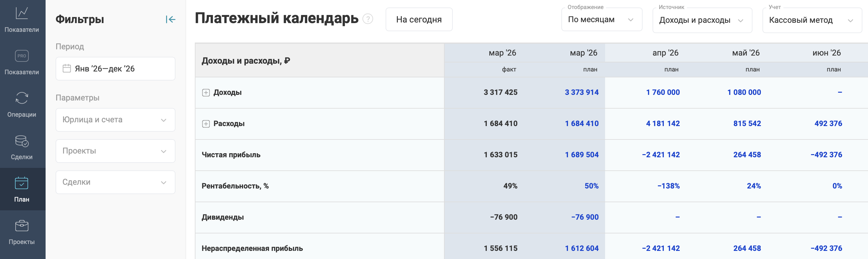
Task: Click the Янв '26—дек '26 period field
Action: pyautogui.click(x=115, y=69)
